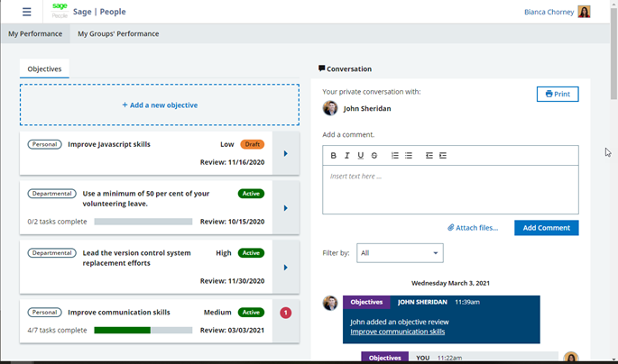Apply strikethrough formatting in comment editor

(374, 156)
